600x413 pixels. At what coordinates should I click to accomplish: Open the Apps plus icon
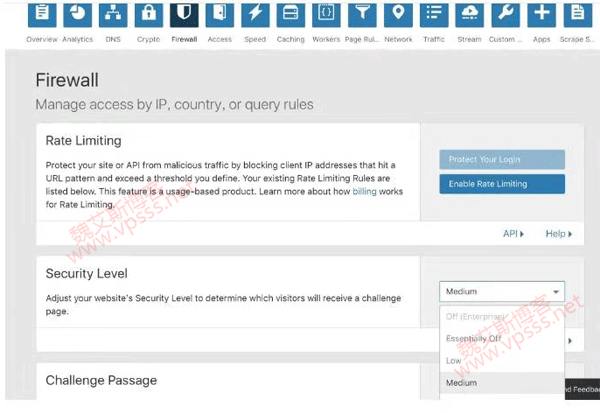(x=541, y=14)
